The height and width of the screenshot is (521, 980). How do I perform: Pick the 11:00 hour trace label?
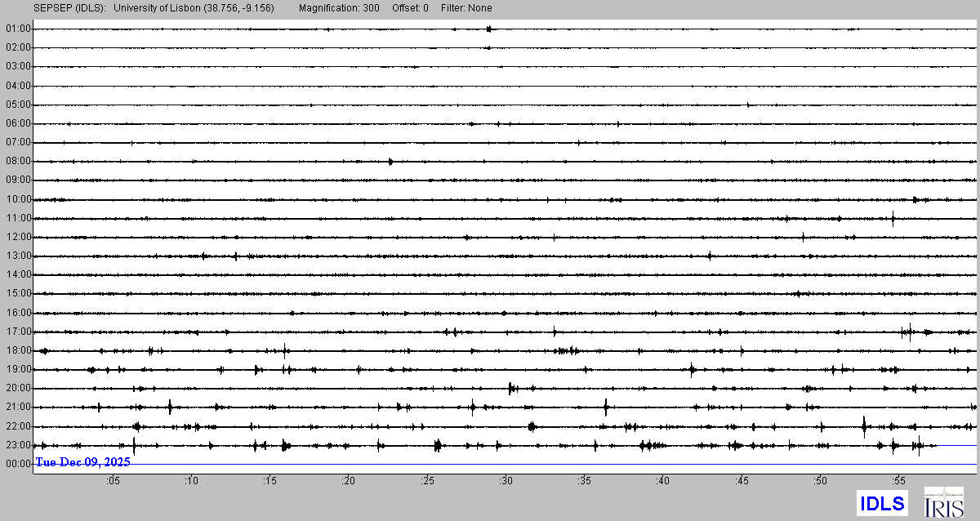(18, 218)
